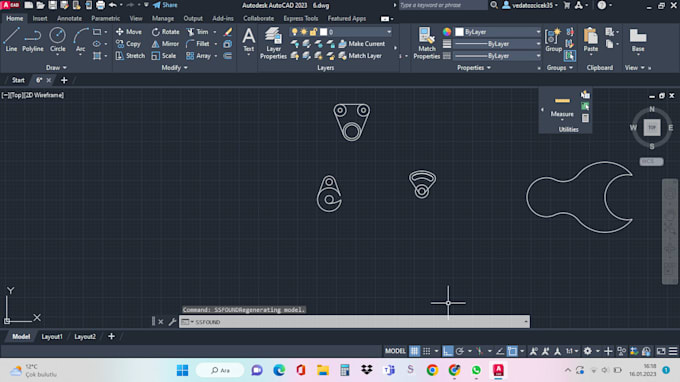
Task: Click the Share button
Action: click(x=165, y=5)
